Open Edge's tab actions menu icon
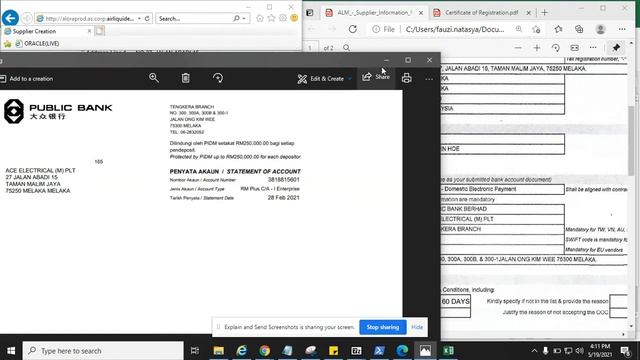This screenshot has width=640, height=360. (x=310, y=13)
